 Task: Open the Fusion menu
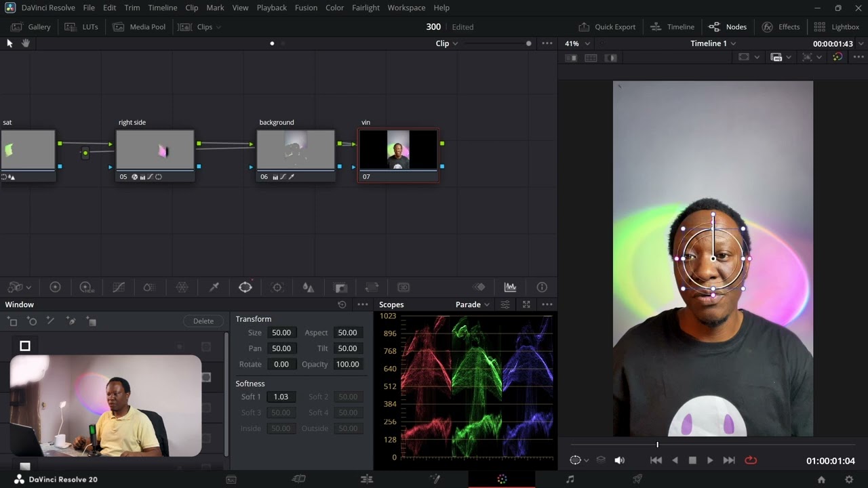pos(306,7)
